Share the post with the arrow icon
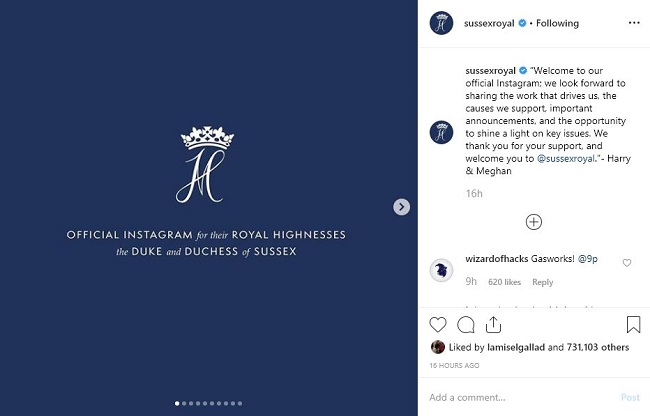This screenshot has height=416, width=650. [493, 324]
